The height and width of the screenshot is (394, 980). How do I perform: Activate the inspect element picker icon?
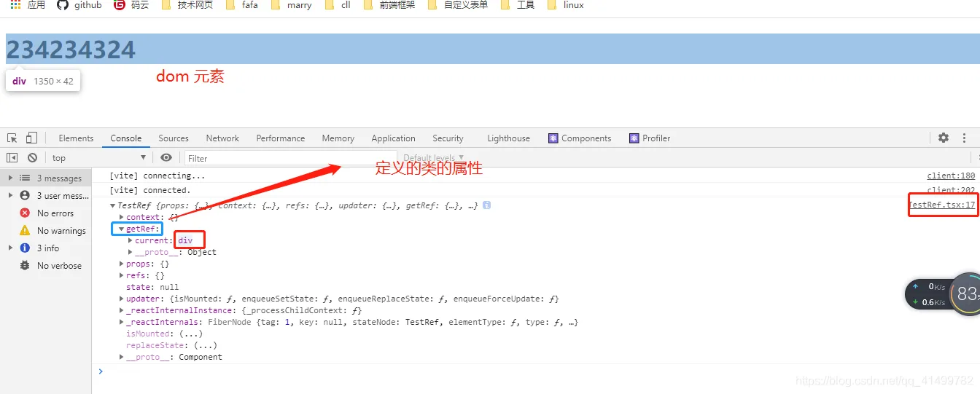click(12, 138)
